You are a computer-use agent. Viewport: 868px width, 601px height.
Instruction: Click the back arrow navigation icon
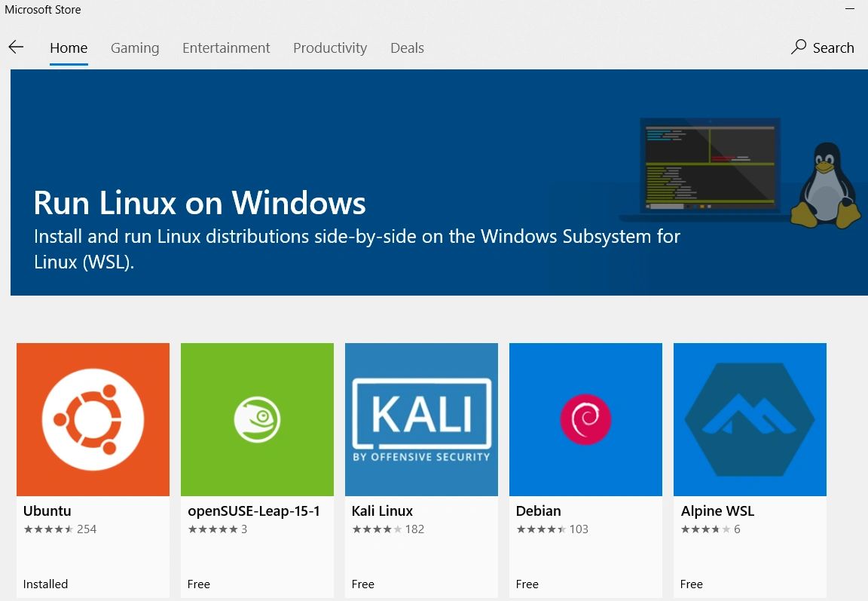pyautogui.click(x=16, y=47)
